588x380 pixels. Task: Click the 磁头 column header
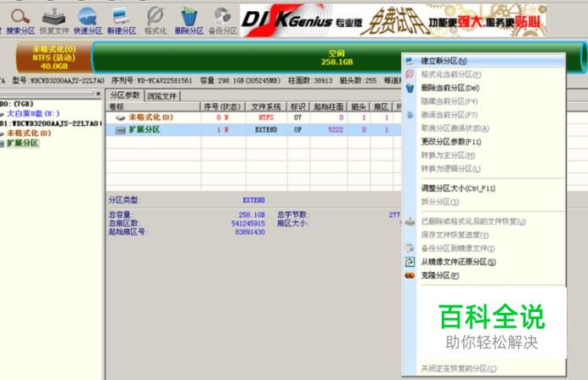click(358, 107)
